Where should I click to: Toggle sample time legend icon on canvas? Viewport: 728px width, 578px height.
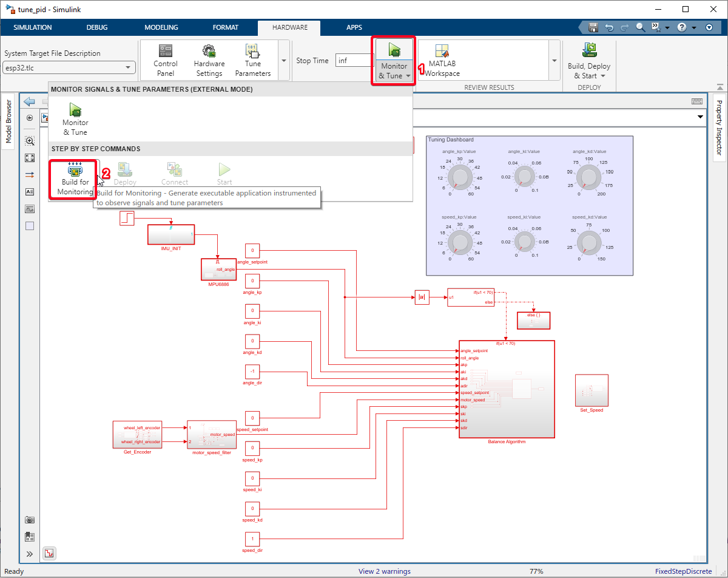coord(49,552)
